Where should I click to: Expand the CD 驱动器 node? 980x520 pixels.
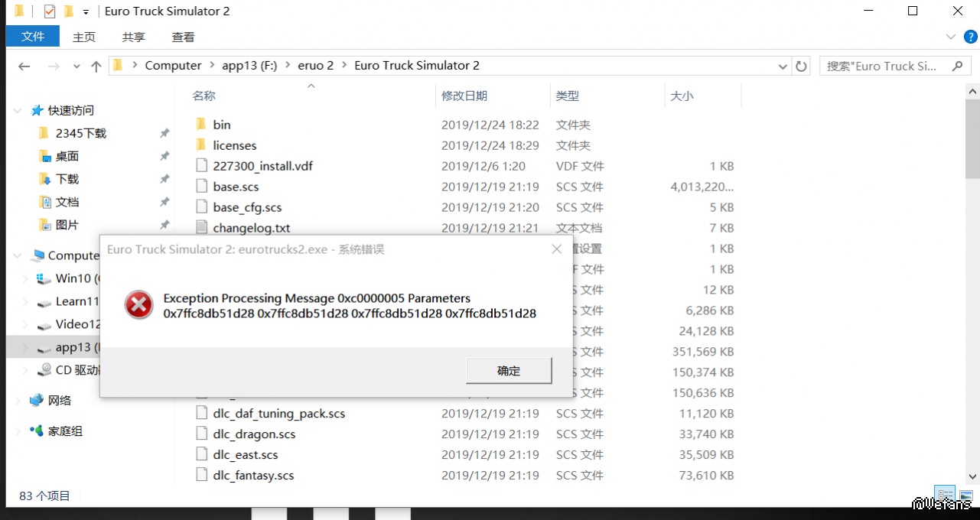click(26, 370)
